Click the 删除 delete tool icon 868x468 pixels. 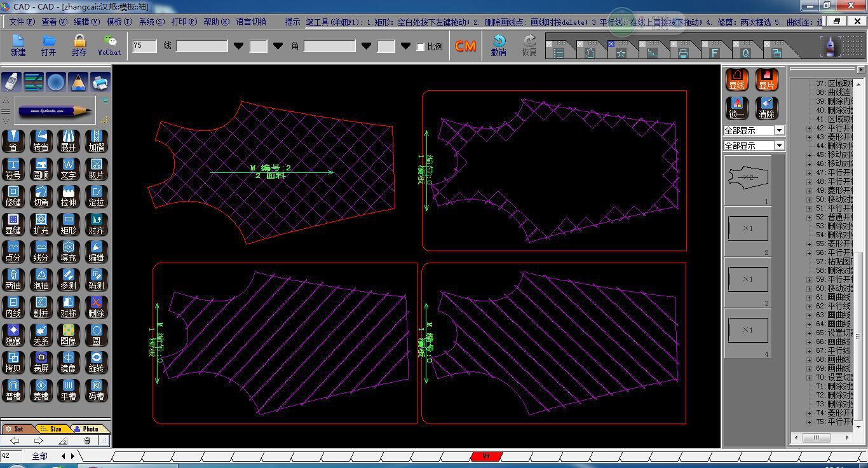96,306
